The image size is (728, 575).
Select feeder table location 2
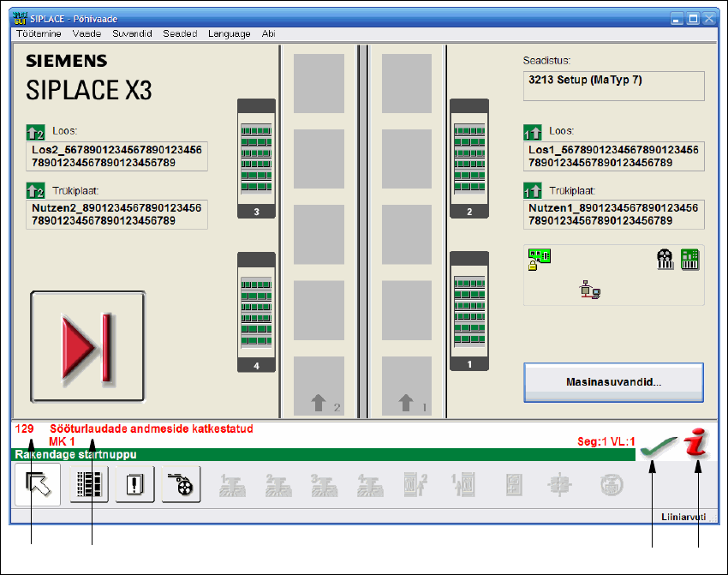pos(469,159)
